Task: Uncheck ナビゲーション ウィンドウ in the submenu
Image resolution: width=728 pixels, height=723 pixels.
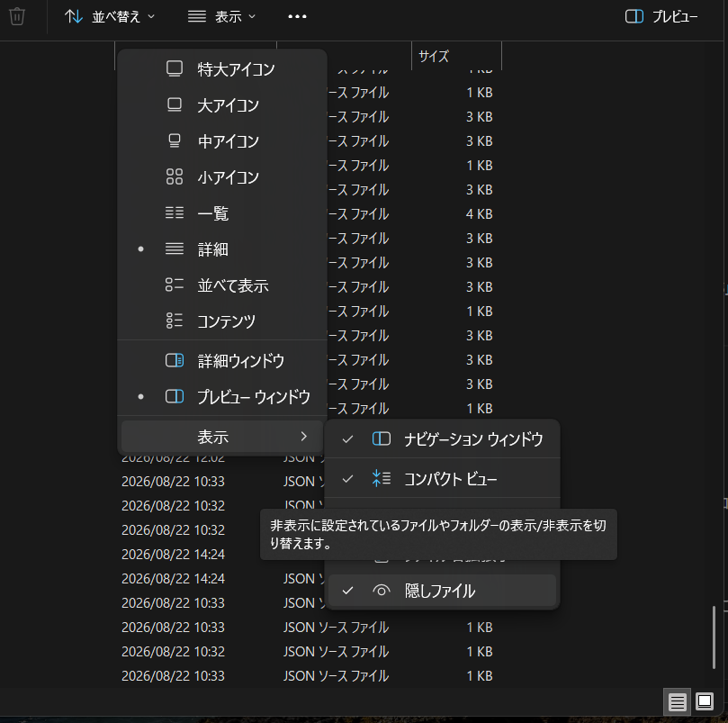Action: coord(442,439)
